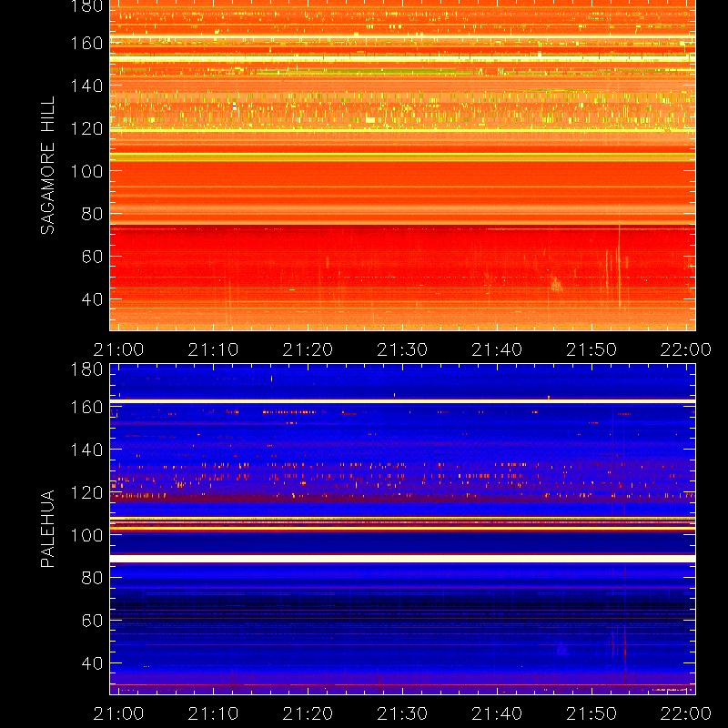
Task: Pick 120 on the Palehua frequency axis
Action: (x=86, y=492)
